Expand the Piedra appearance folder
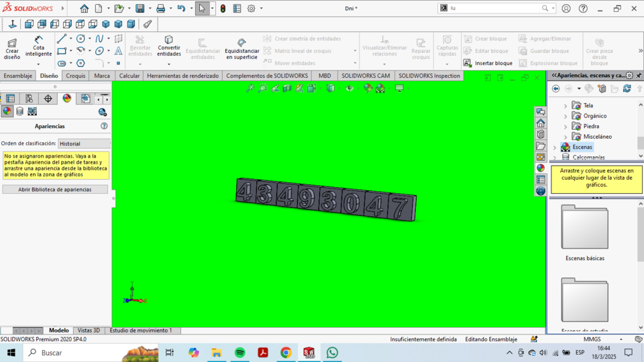Screen dimensions: 644x362 pyautogui.click(x=565, y=127)
